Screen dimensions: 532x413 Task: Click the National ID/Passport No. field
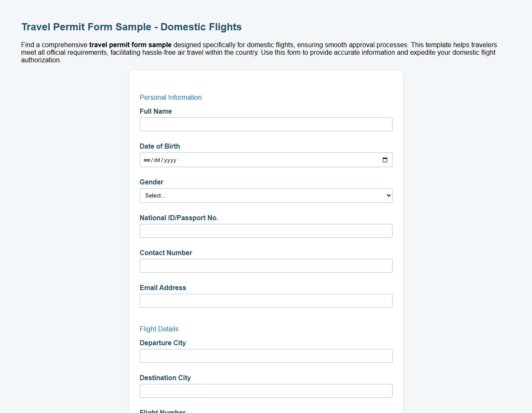point(266,231)
